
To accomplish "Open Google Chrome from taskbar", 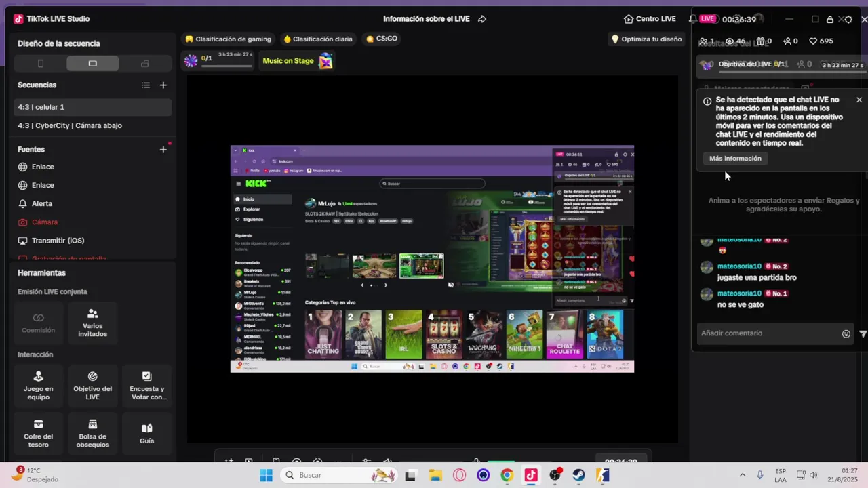I will pyautogui.click(x=507, y=475).
